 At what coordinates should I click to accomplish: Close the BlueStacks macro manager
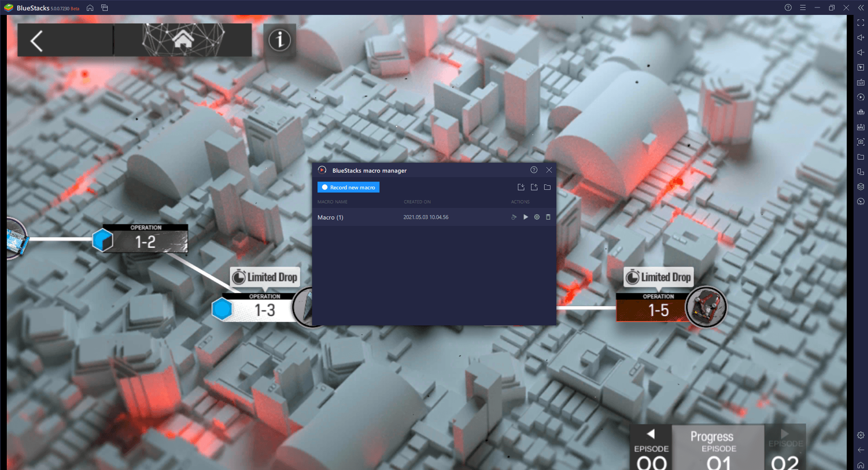point(549,170)
